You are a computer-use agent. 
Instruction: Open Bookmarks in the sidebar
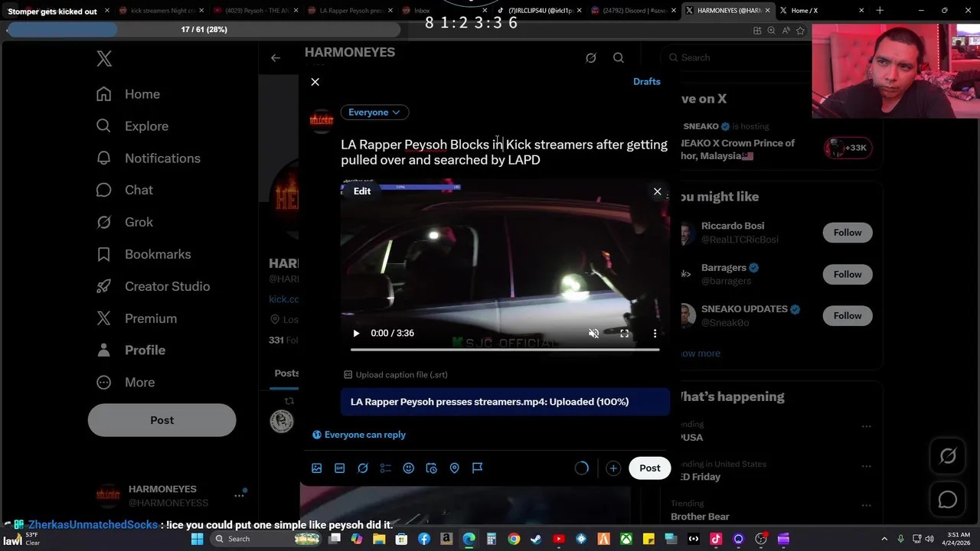[x=143, y=254]
